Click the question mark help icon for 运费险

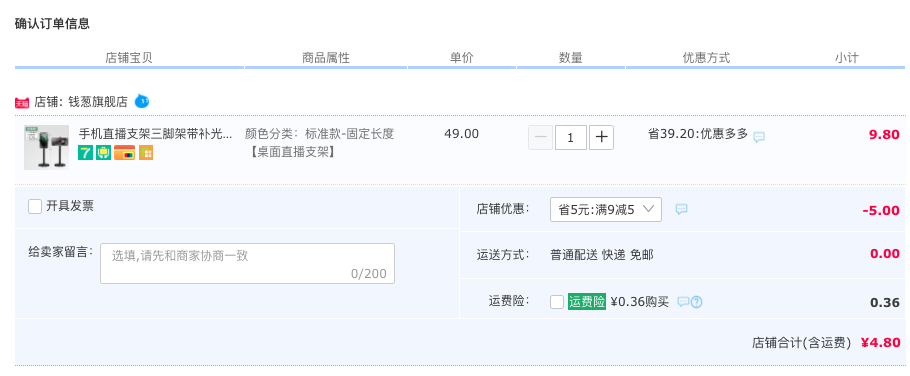tap(696, 302)
